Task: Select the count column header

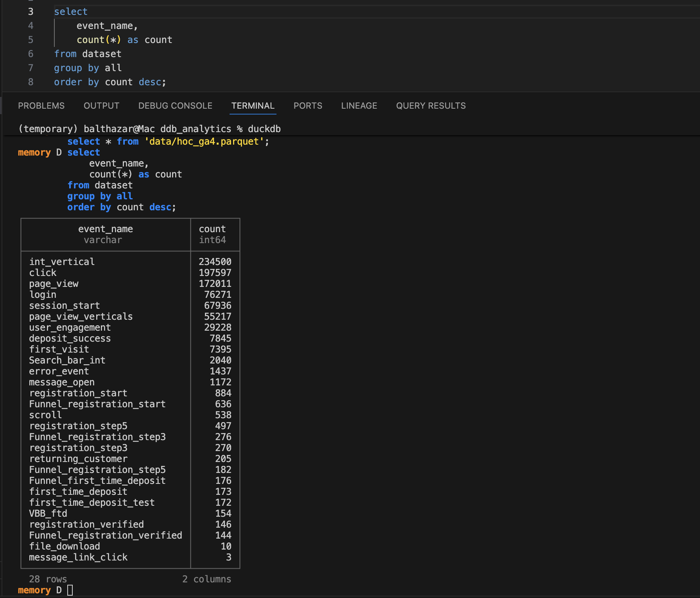Action: tap(212, 229)
